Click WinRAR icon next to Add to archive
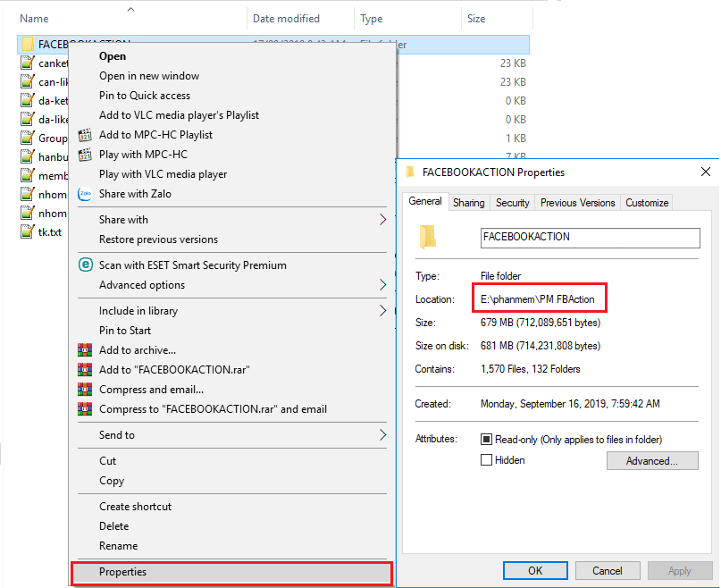Image resolution: width=721 pixels, height=588 pixels. click(x=85, y=350)
